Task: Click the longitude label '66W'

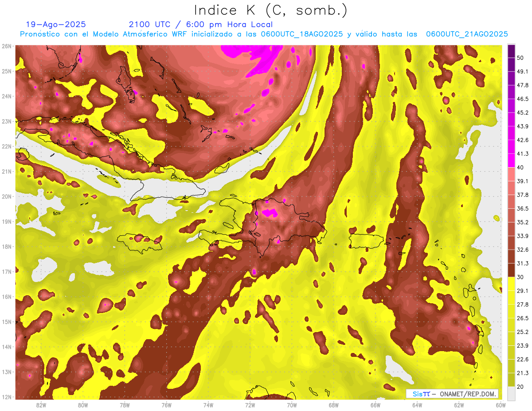Action: coord(375,405)
